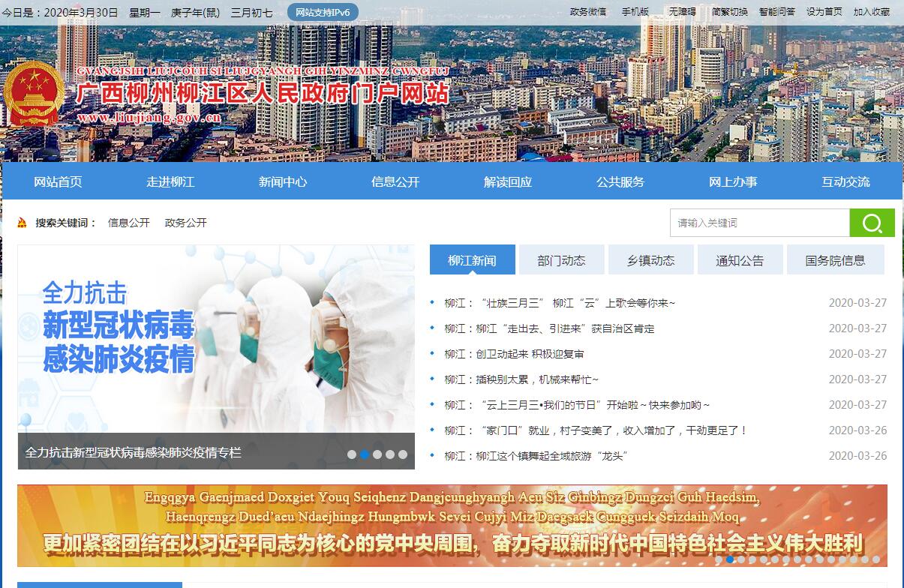Click the 无障碍 accessibility link

[682, 12]
